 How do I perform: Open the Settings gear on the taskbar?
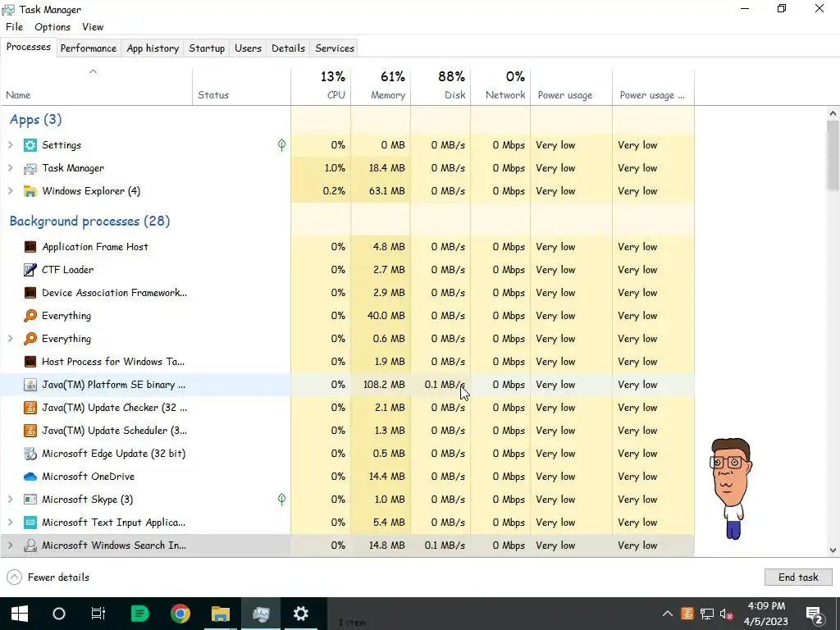300,614
